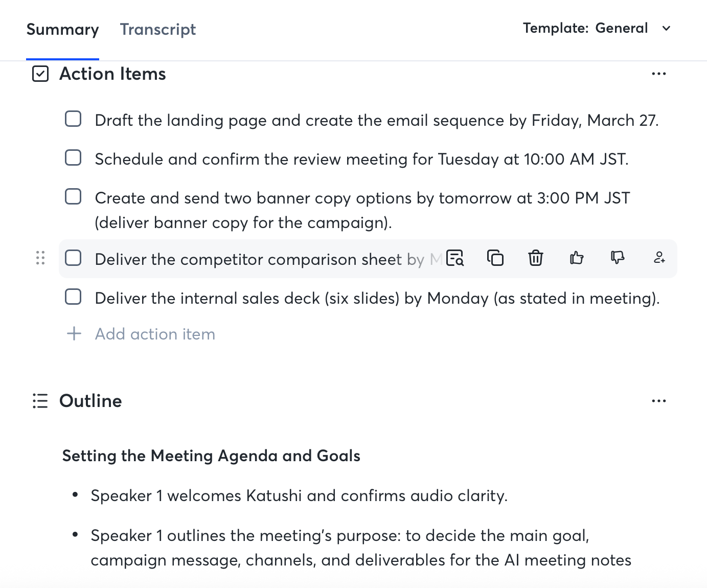Switch to the Transcript tab

(x=158, y=30)
